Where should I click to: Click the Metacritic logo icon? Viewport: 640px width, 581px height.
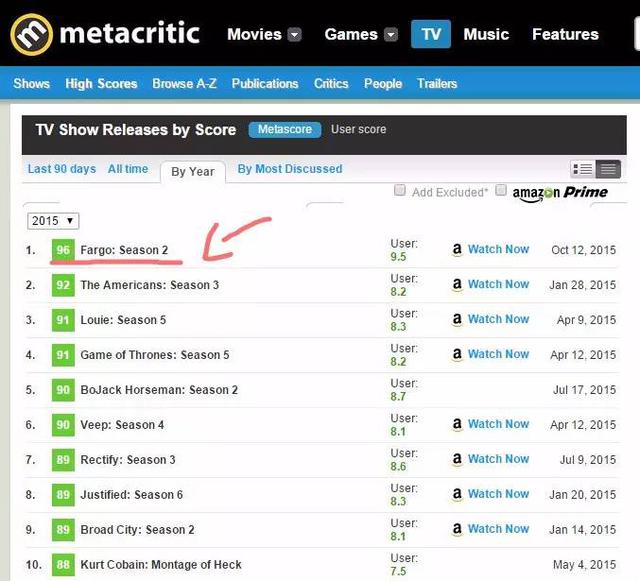coord(31,34)
